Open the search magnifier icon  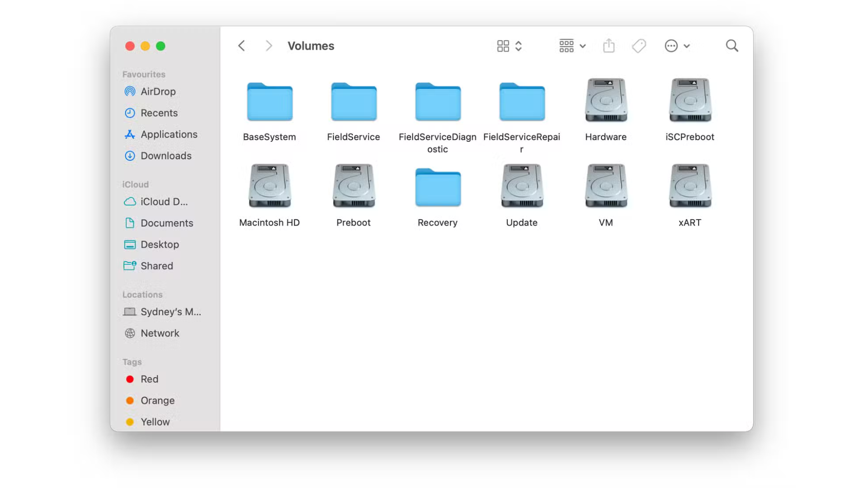[731, 46]
